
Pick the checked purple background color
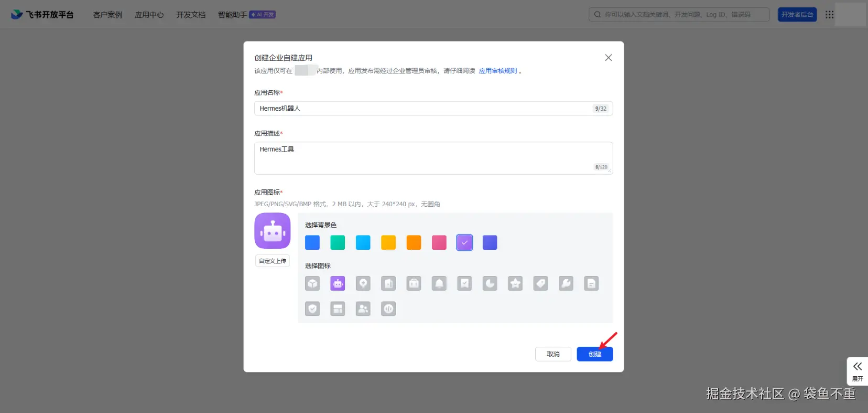pos(464,242)
